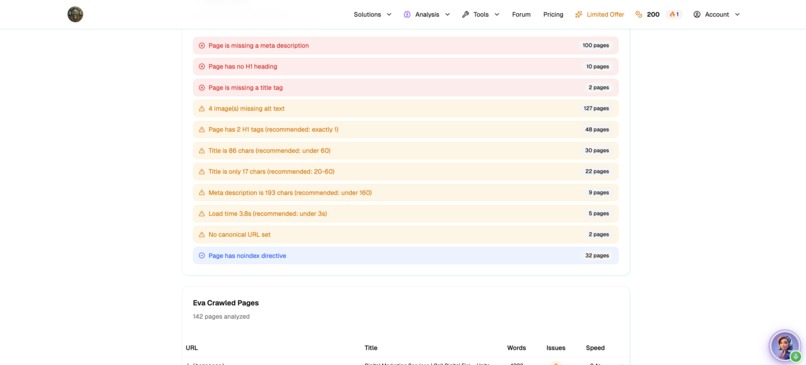Sort by the Speed column header

(595, 348)
